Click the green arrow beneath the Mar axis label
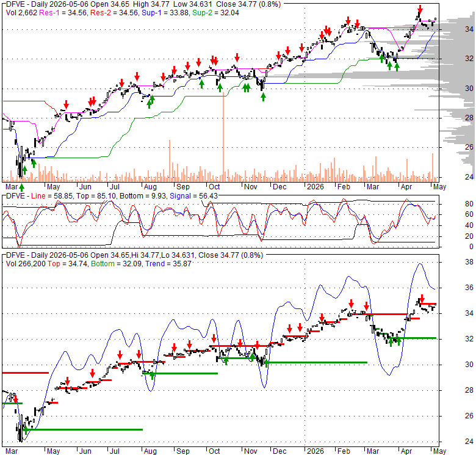Screen dimensions: 476x455 point(21,187)
